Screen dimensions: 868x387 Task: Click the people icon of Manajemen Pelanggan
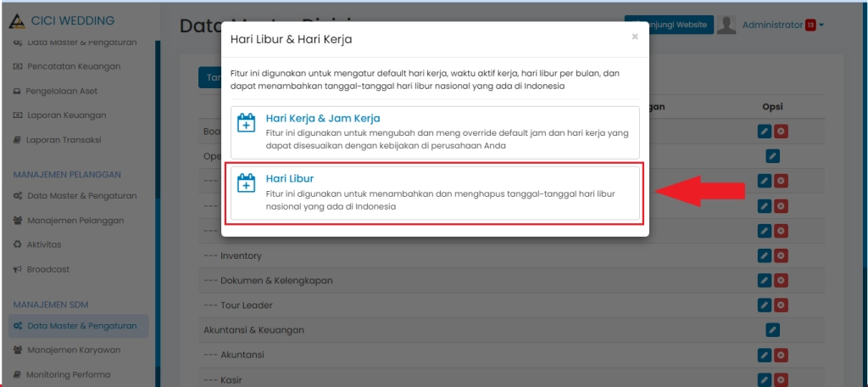tap(17, 221)
